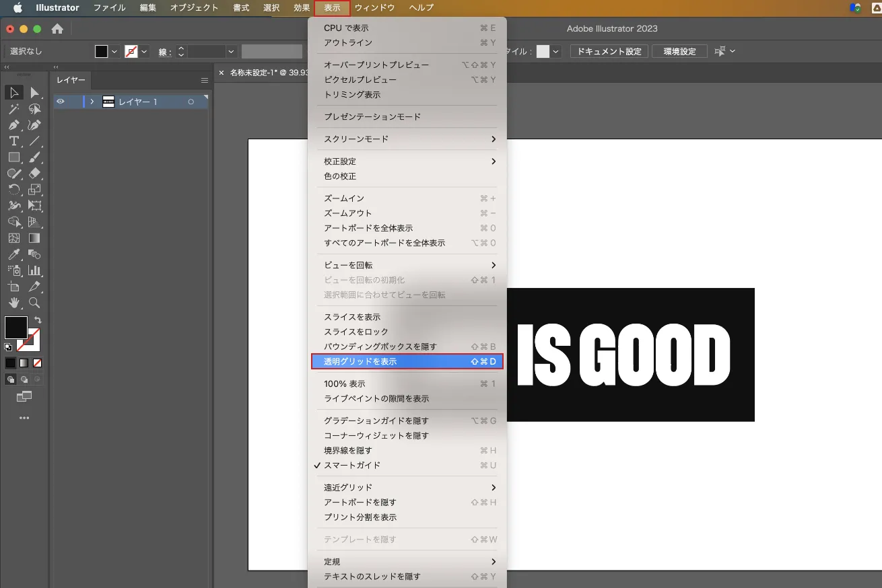
Task: Open the fill color dropdown arrow
Action: [x=114, y=52]
